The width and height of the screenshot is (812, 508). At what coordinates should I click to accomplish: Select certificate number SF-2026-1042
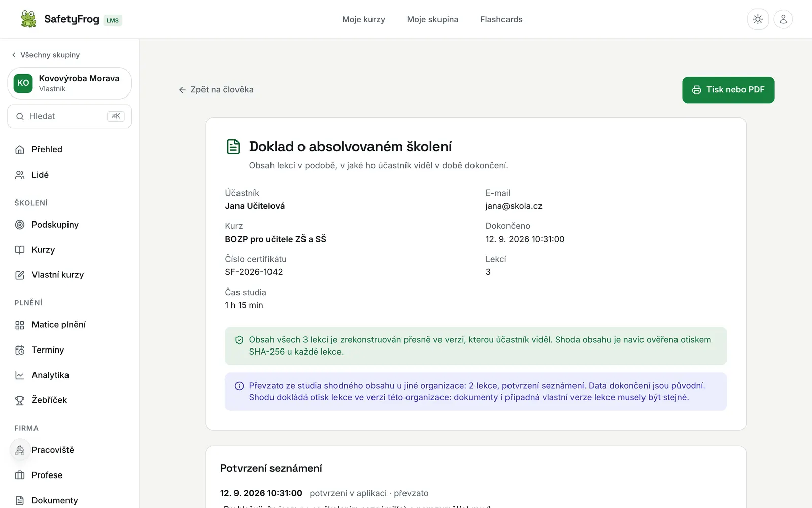pos(254,272)
